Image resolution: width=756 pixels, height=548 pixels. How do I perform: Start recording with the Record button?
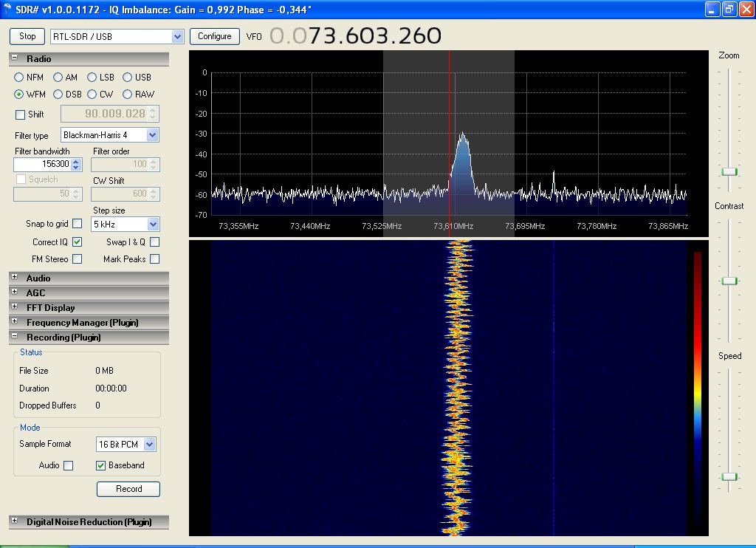[x=128, y=488]
